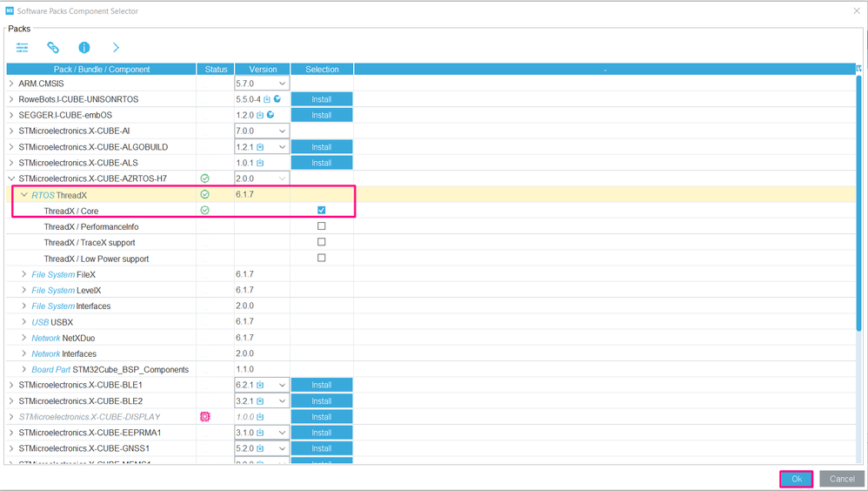Screen dimensions: 868x491
Task: Enable ThreadX / Low Power support checkbox
Action: [x=322, y=258]
